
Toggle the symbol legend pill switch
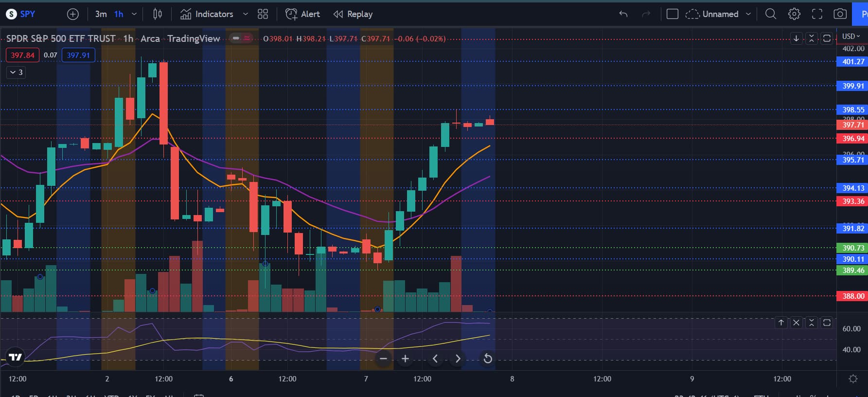pyautogui.click(x=241, y=38)
